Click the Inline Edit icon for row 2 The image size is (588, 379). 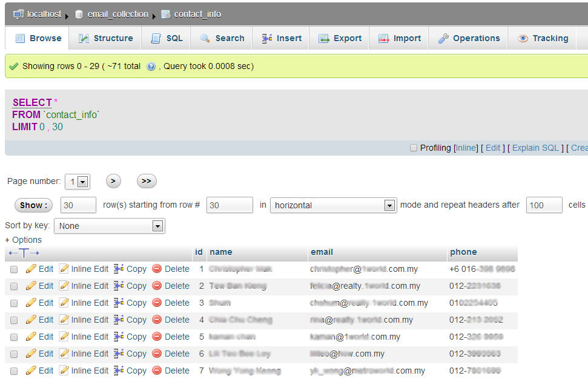[64, 286]
